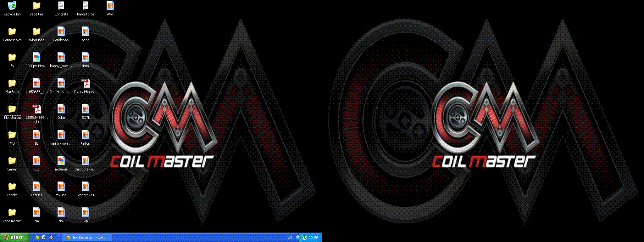Launch Winamp from Quick Launch bar
The image size is (644, 242).
(51, 237)
